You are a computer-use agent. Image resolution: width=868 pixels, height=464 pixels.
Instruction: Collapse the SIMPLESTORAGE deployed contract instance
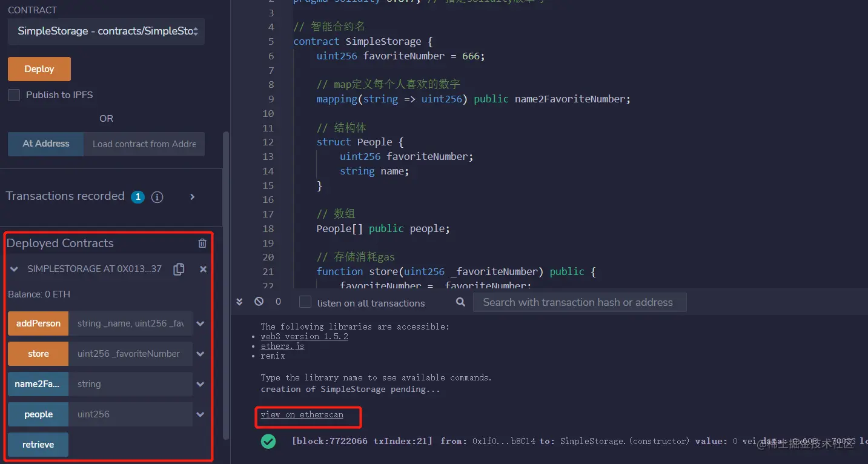pos(15,269)
